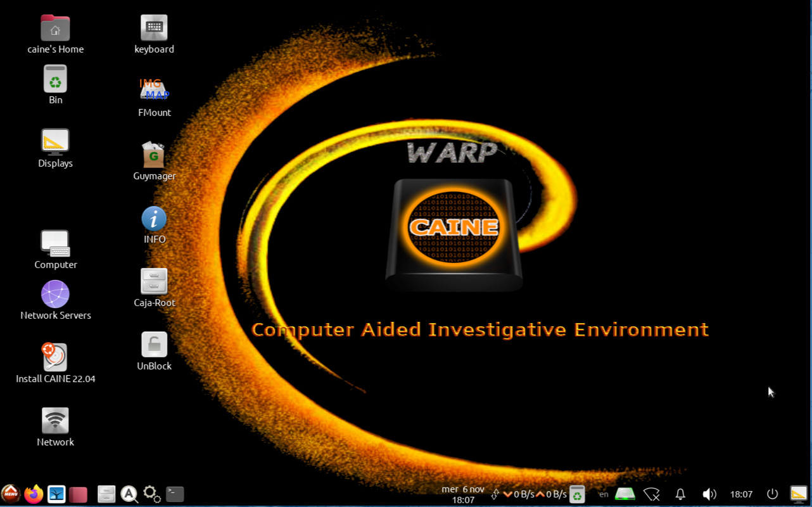The width and height of the screenshot is (812, 507).
Task: Open the magnifier 'A' search tool in taskbar
Action: (x=129, y=494)
